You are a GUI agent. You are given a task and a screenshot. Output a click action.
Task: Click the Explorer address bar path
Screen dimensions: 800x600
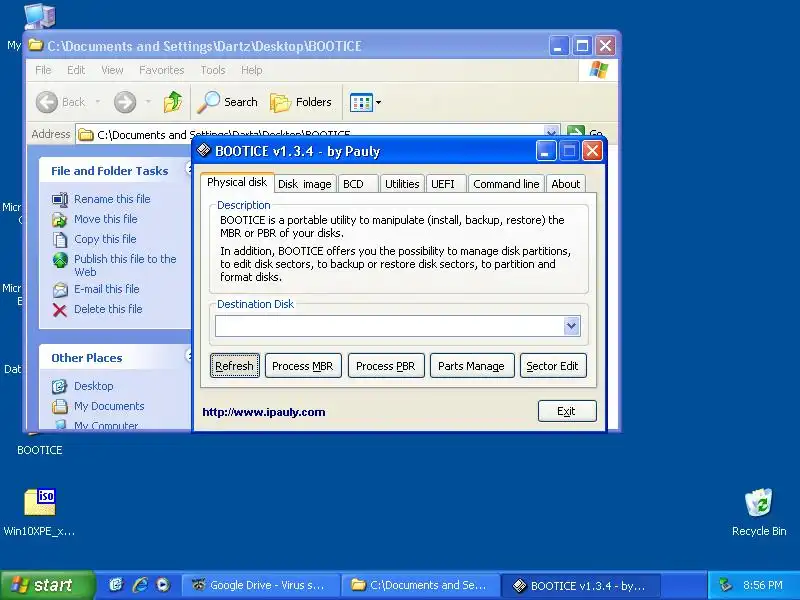click(x=223, y=135)
